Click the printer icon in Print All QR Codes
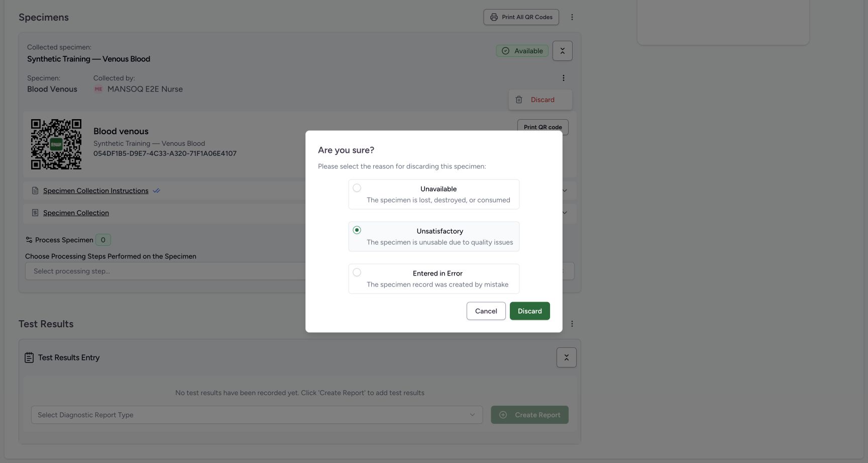Screen dimensions: 868x463 tap(494, 17)
